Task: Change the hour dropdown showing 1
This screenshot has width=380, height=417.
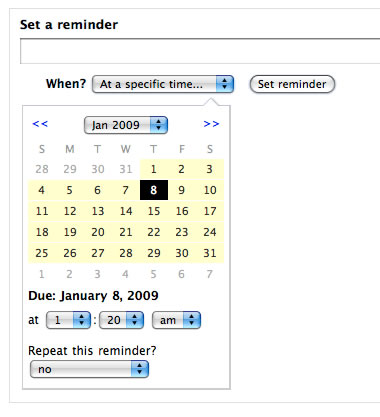Action: click(x=68, y=320)
